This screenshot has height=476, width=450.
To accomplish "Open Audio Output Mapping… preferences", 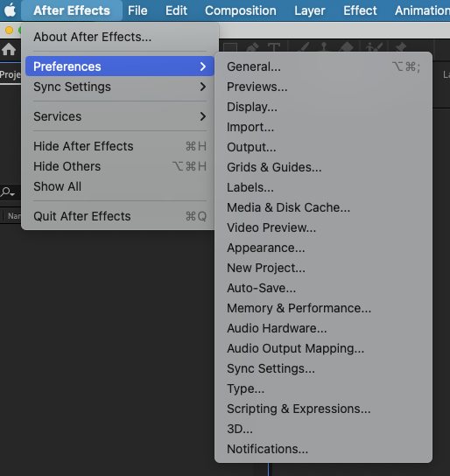I will (x=323, y=348).
